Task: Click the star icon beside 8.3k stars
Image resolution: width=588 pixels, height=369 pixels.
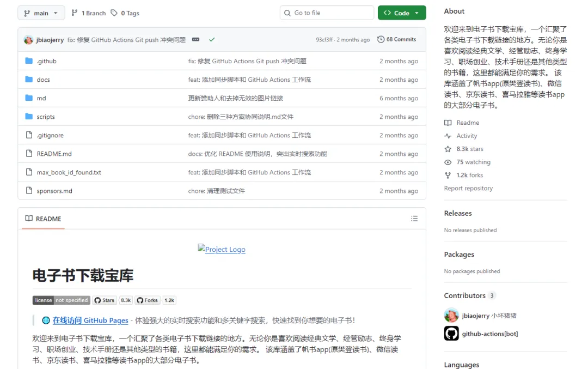Action: tap(448, 149)
